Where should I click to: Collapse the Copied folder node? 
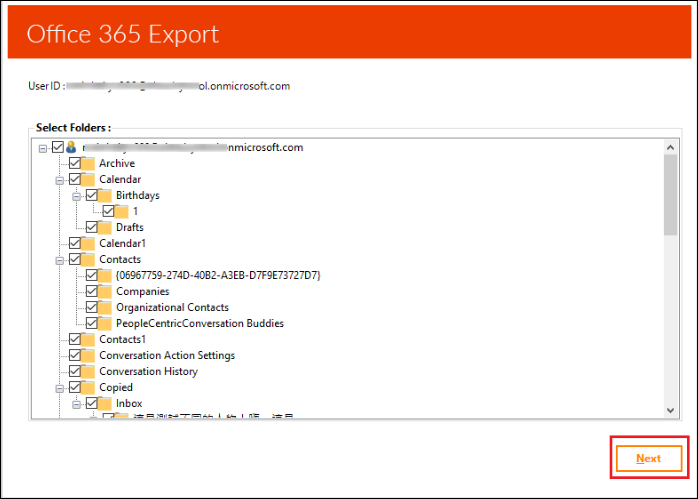pos(60,389)
